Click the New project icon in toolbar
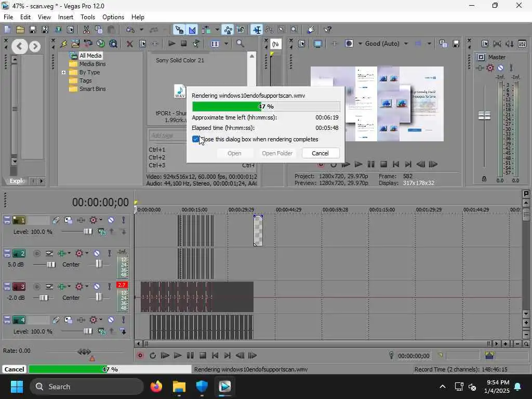The image size is (532, 399). tap(7, 30)
